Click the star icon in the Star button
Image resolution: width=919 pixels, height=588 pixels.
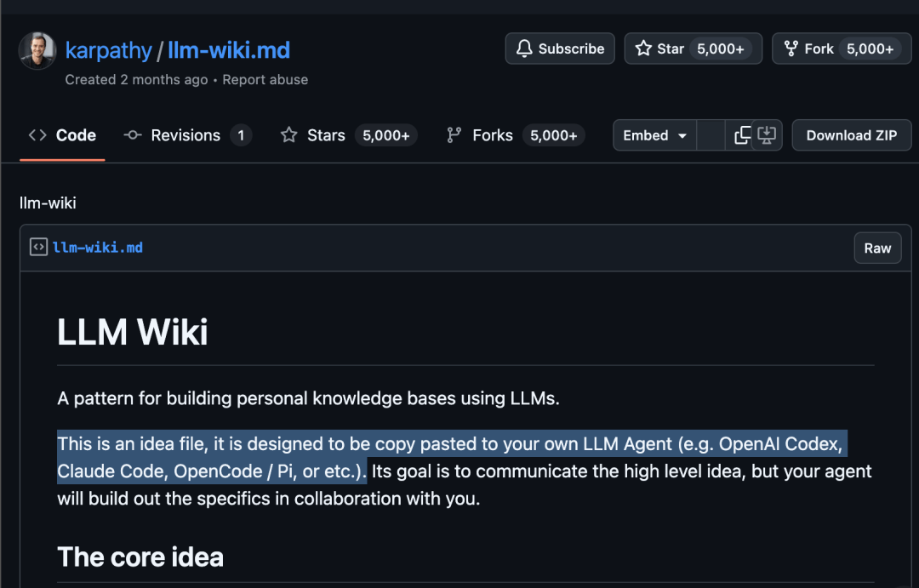pyautogui.click(x=643, y=49)
